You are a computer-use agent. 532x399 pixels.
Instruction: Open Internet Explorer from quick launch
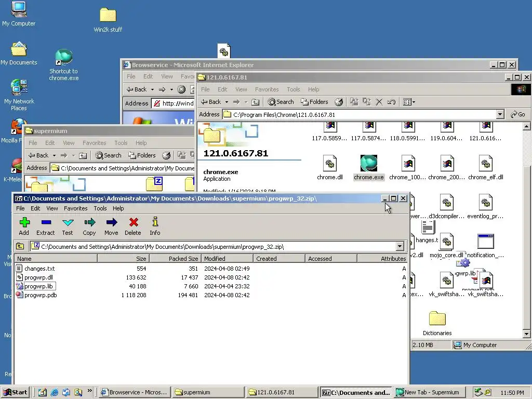(x=54, y=392)
